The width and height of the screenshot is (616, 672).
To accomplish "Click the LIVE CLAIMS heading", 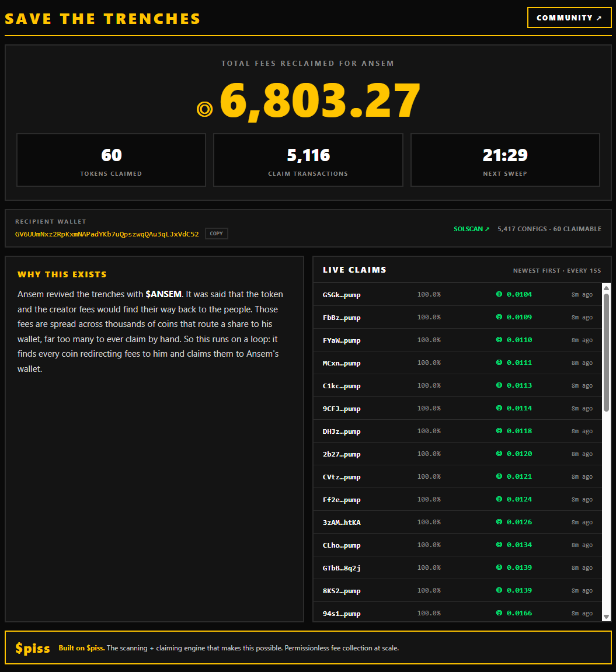I will point(354,270).
